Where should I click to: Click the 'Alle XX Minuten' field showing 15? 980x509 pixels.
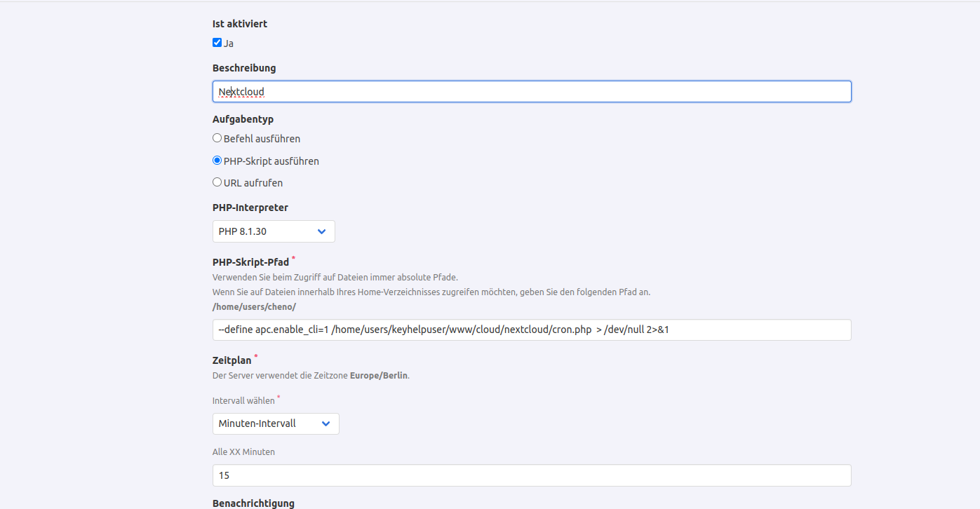[531, 475]
